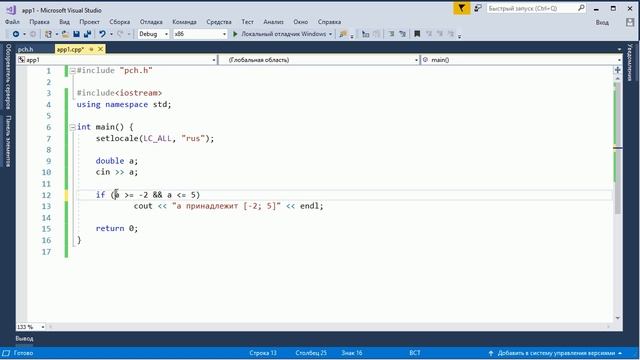Click the status bar ready state icon

click(x=6, y=353)
